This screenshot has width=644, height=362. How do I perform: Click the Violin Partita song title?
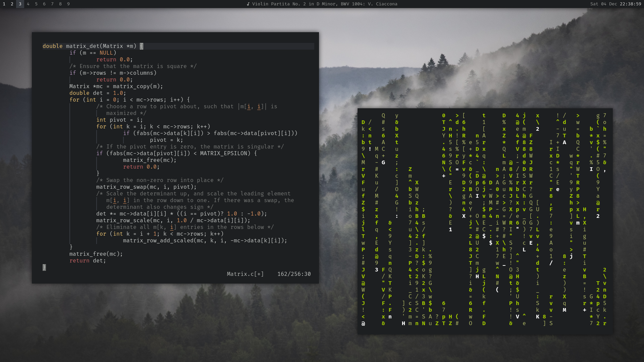coord(325,4)
